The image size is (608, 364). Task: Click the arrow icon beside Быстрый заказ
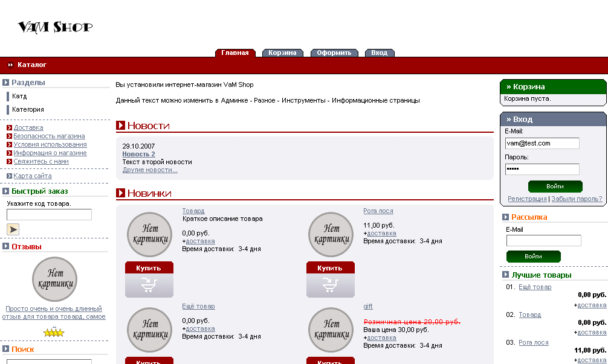coord(6,191)
